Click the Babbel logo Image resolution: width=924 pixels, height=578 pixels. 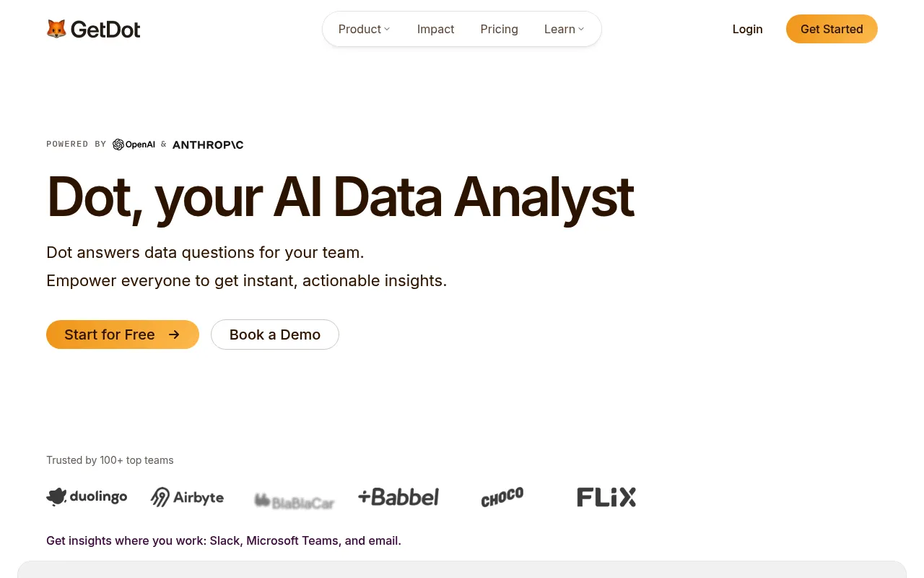(398, 497)
